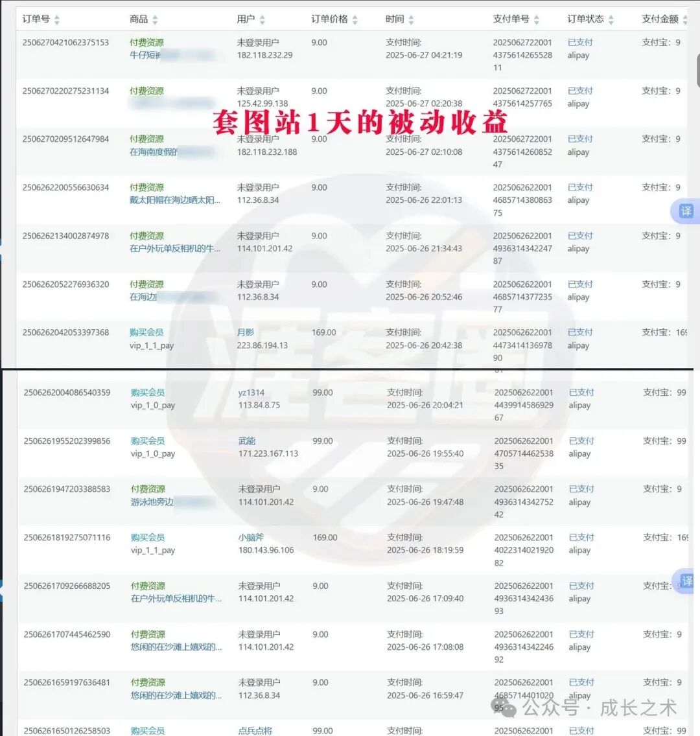Image resolution: width=700 pixels, height=736 pixels.
Task: Open product link 游泳池旁边
Action: coord(152,502)
